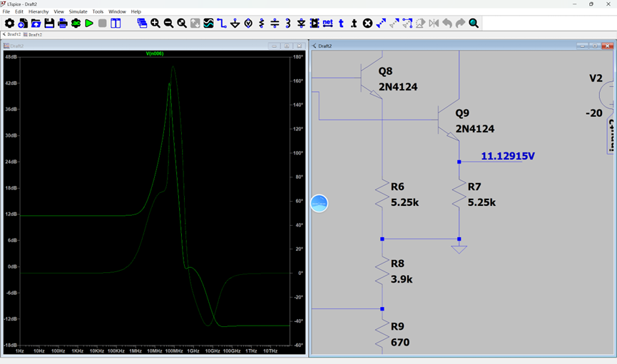Click the R9 value 670

click(x=400, y=342)
